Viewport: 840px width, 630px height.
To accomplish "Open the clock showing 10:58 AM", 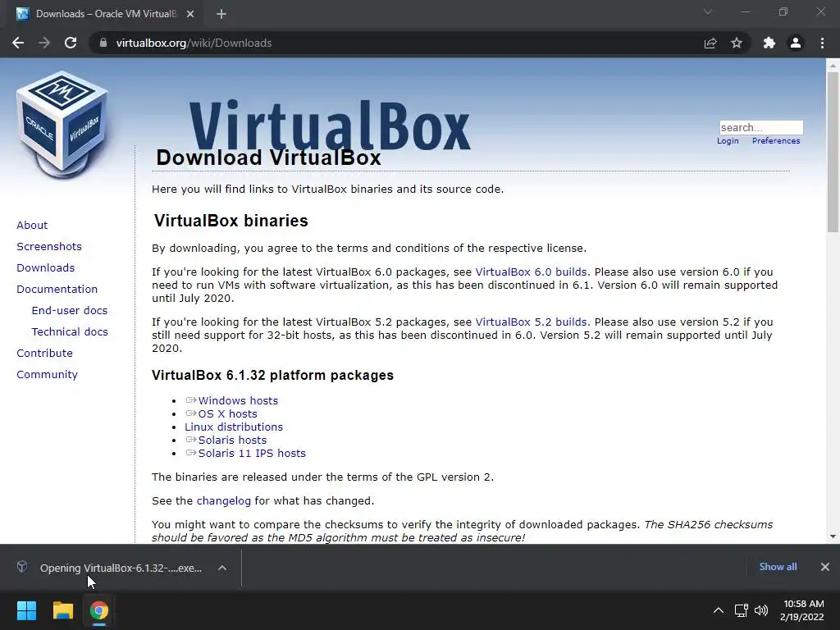I will (x=802, y=610).
